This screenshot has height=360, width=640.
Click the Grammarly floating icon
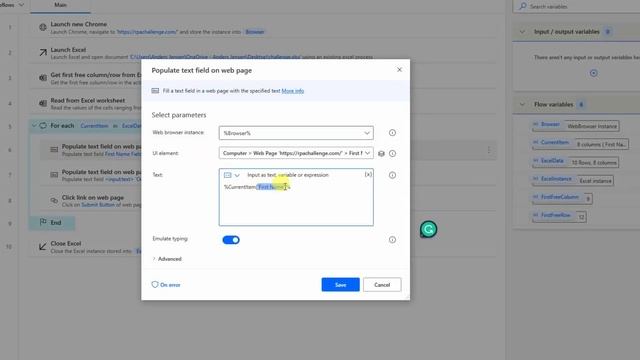coord(428,229)
